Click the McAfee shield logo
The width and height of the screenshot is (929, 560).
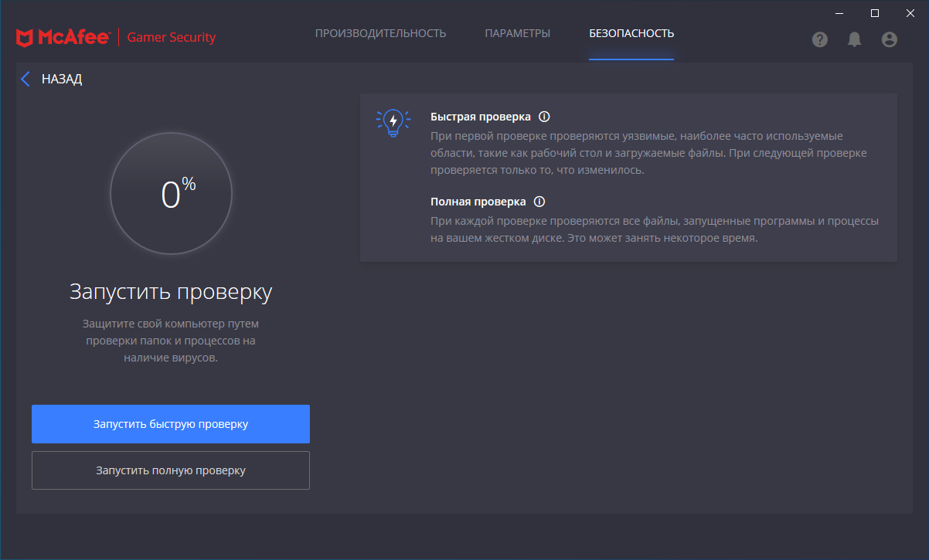24,37
